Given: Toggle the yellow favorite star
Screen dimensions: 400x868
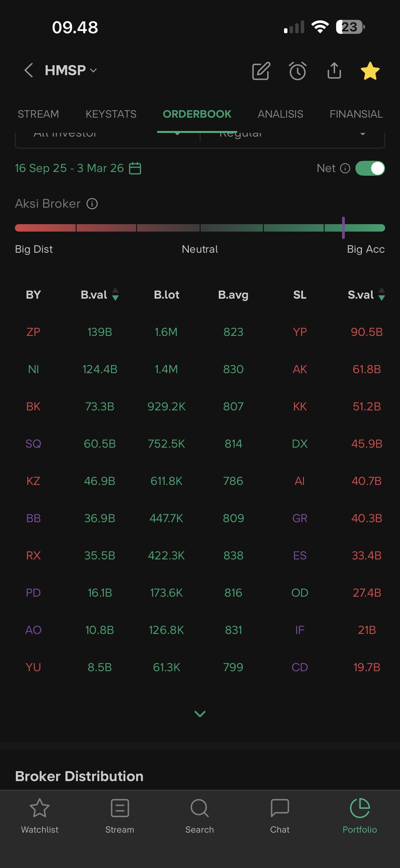Looking at the screenshot, I should [x=370, y=71].
